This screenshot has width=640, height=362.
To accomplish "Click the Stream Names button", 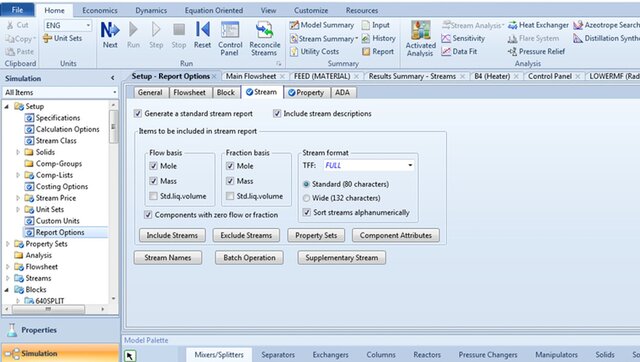I will (168, 258).
